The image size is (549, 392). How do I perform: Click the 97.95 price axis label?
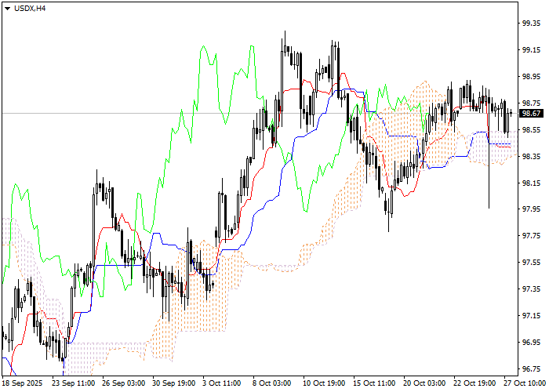[531, 209]
